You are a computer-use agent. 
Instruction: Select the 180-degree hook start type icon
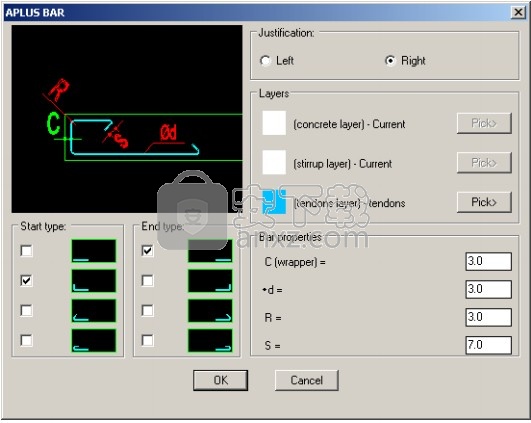pos(94,340)
